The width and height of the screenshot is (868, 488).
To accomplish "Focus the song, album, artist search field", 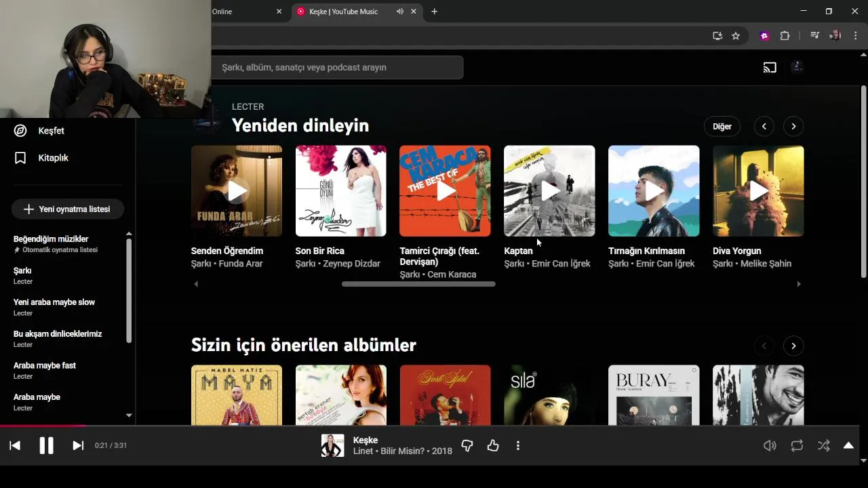I will (x=337, y=67).
